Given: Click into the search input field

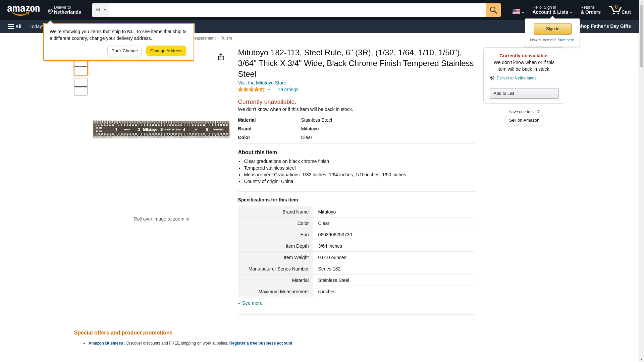Looking at the screenshot, I should pyautogui.click(x=297, y=10).
